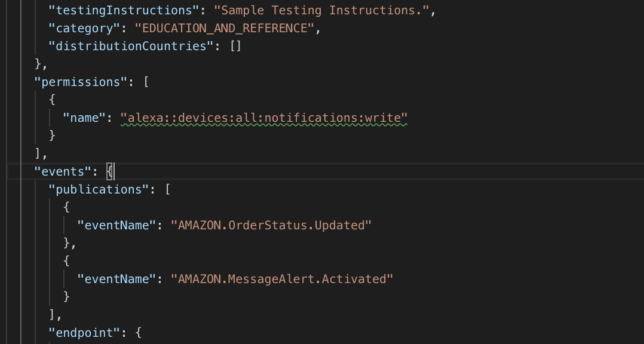Click "eventName" key before AMAZON.MessageAlert.Activated
Image resolution: width=644 pixels, height=344 pixels.
click(116, 279)
